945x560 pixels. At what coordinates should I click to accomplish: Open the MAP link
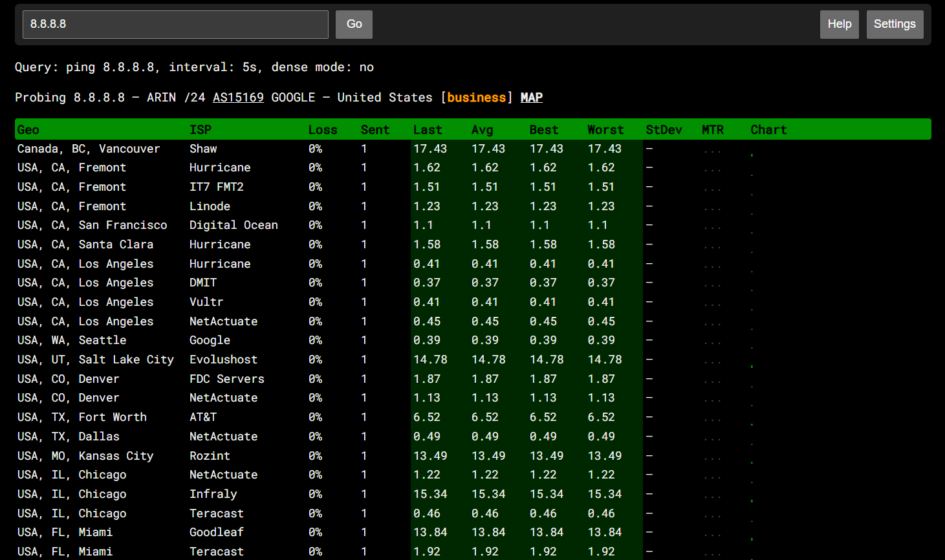tap(532, 98)
